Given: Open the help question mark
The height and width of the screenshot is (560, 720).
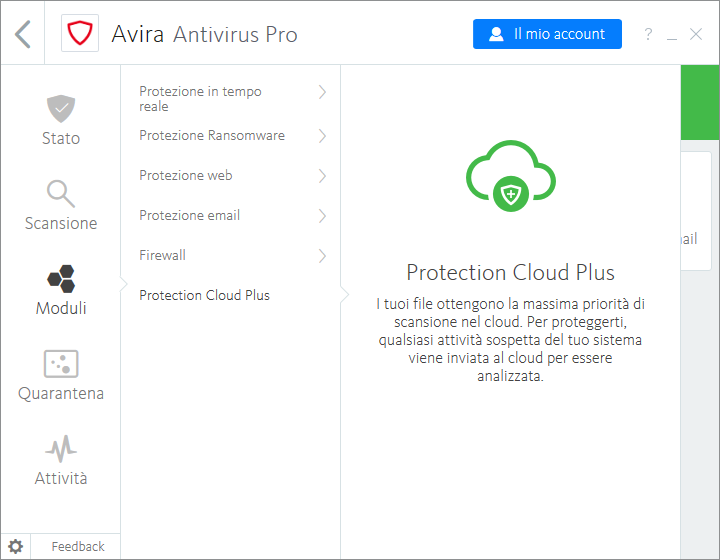Looking at the screenshot, I should pyautogui.click(x=648, y=35).
